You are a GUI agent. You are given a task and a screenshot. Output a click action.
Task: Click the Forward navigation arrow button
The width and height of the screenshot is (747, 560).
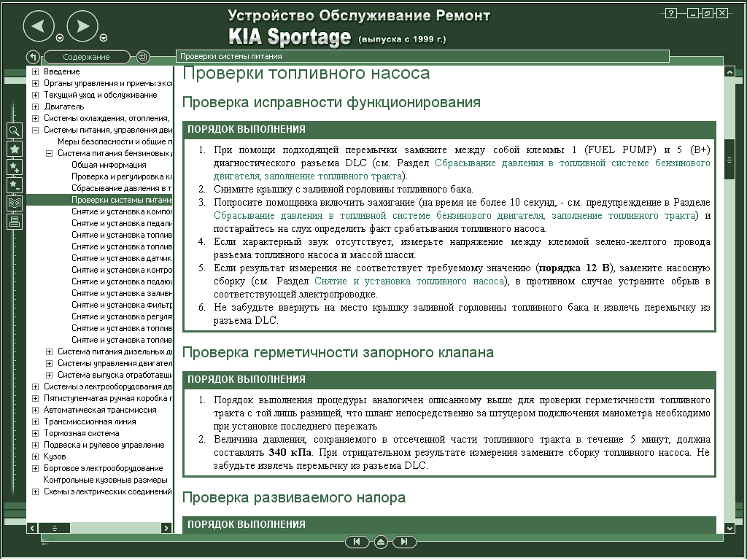82,26
